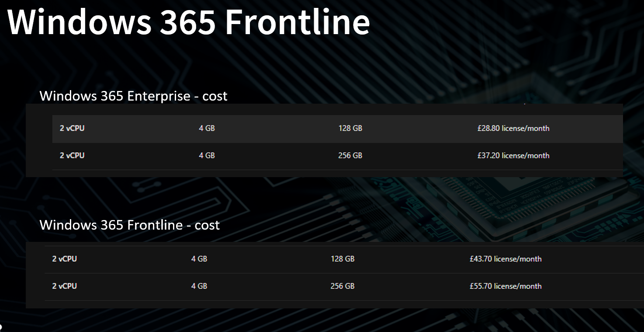Select the Windows 365 Frontline - cost heading
The width and height of the screenshot is (644, 332).
click(129, 225)
